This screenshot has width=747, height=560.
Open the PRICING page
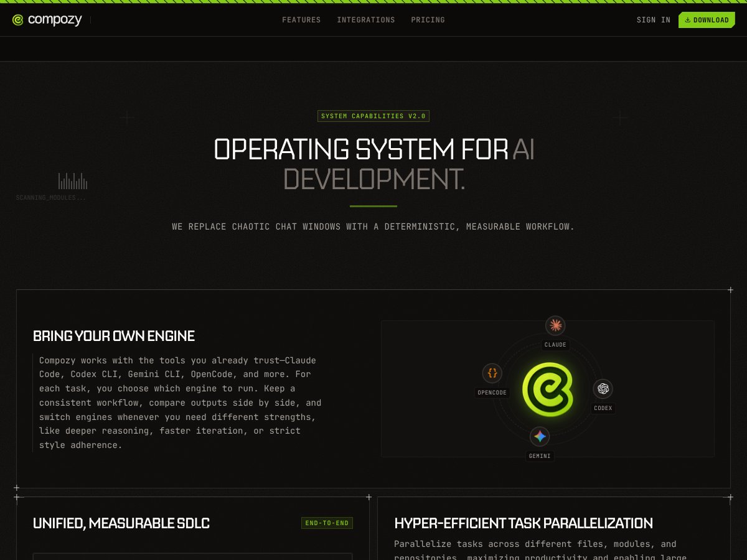pos(428,19)
